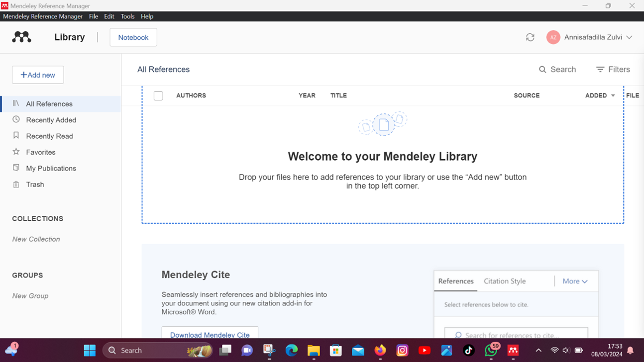The height and width of the screenshot is (362, 644).
Task: Open Task View from taskbar
Action: point(225,351)
